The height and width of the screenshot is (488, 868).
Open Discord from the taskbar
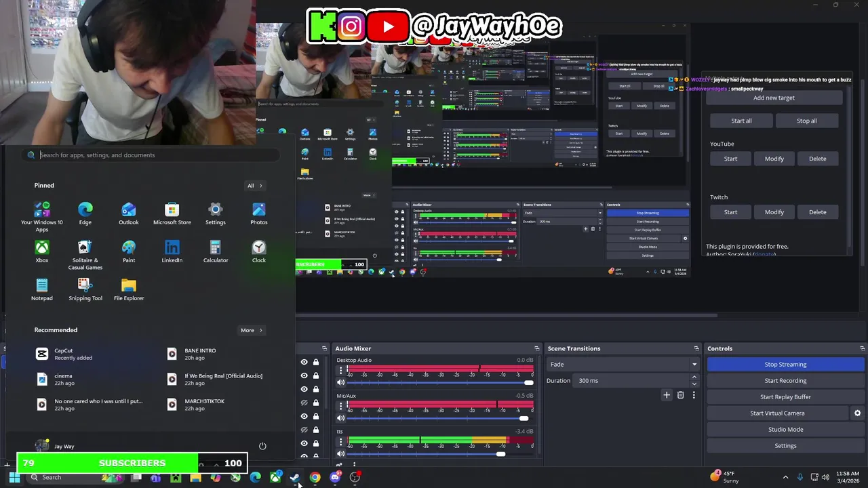tap(335, 477)
